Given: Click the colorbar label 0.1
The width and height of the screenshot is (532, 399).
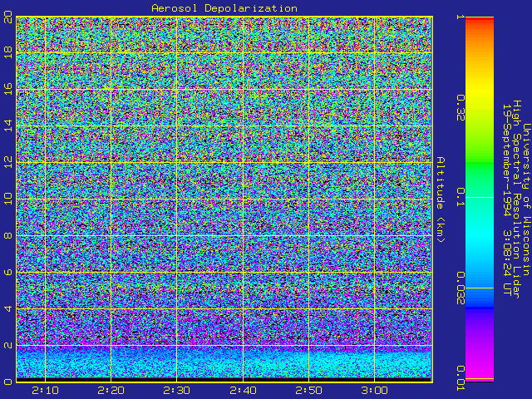Looking at the screenshot, I should click(460, 197).
